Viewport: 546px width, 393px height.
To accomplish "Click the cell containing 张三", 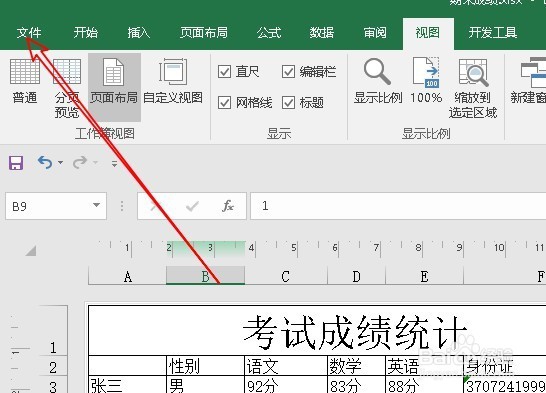I will click(x=127, y=385).
